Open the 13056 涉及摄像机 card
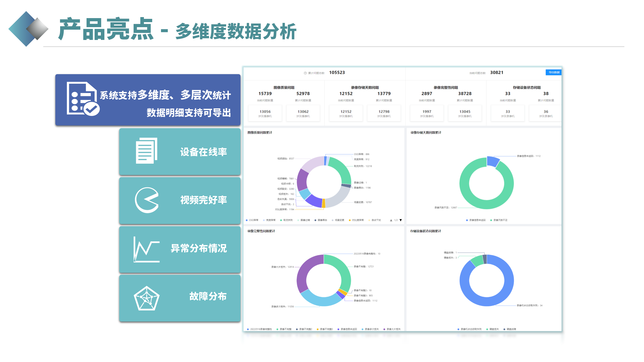Screen dimensions: 644x362 click(x=265, y=113)
